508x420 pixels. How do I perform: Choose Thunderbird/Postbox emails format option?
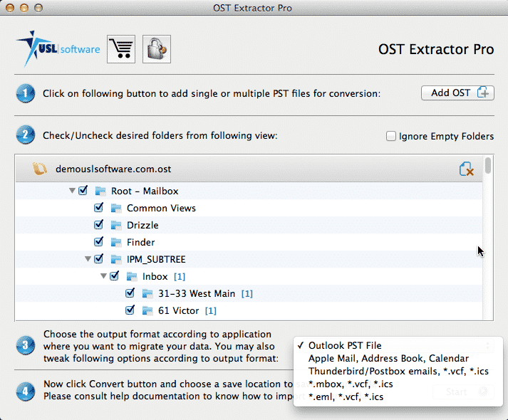(x=398, y=371)
